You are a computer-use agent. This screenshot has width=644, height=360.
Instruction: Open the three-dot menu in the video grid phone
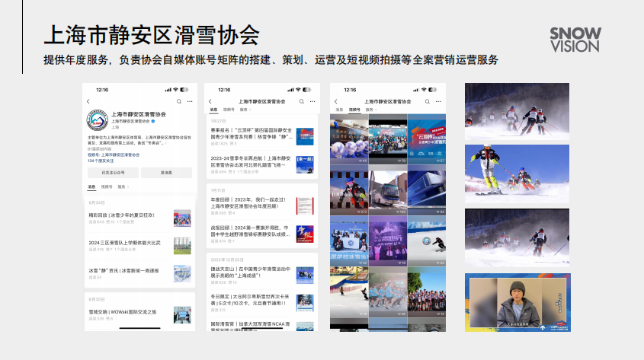click(x=437, y=101)
